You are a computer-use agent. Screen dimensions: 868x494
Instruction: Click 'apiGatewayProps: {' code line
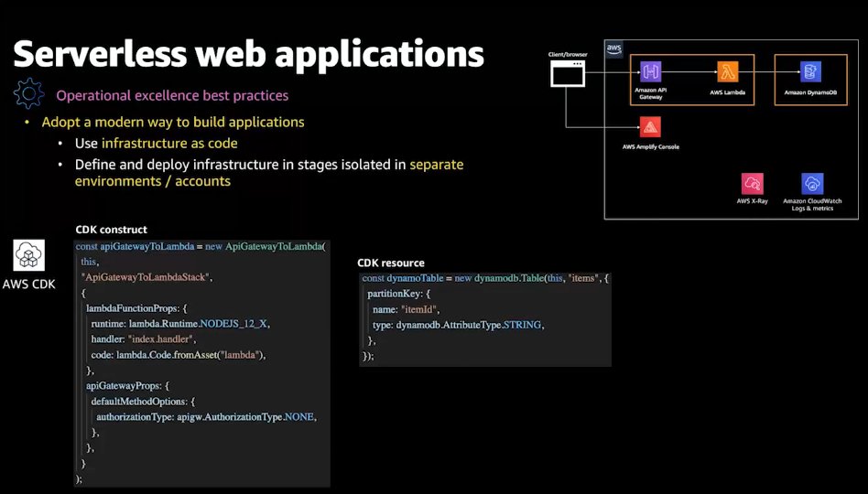(127, 385)
